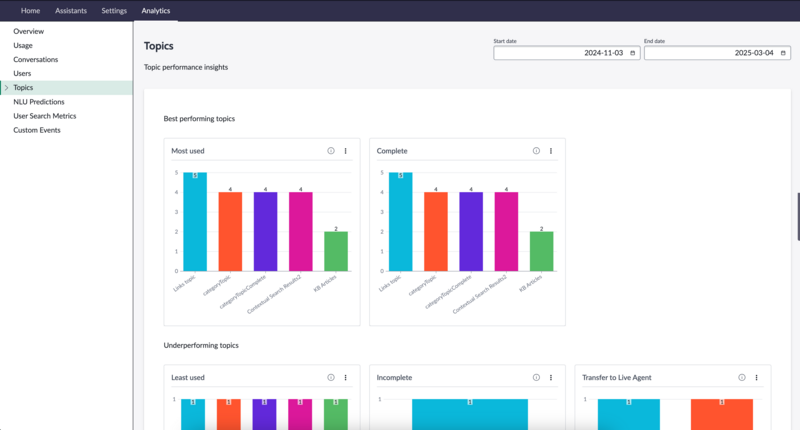Go to User Search Metrics
The width and height of the screenshot is (800, 430).
[x=45, y=116]
